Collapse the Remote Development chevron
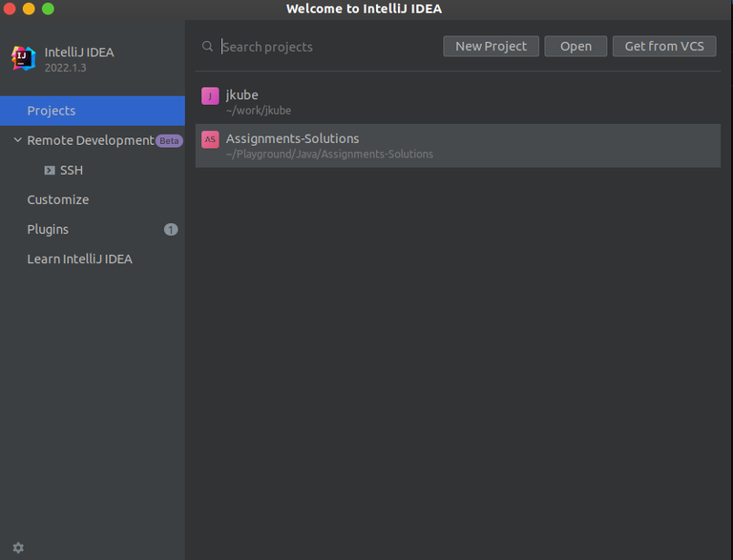The width and height of the screenshot is (733, 560). 18,140
